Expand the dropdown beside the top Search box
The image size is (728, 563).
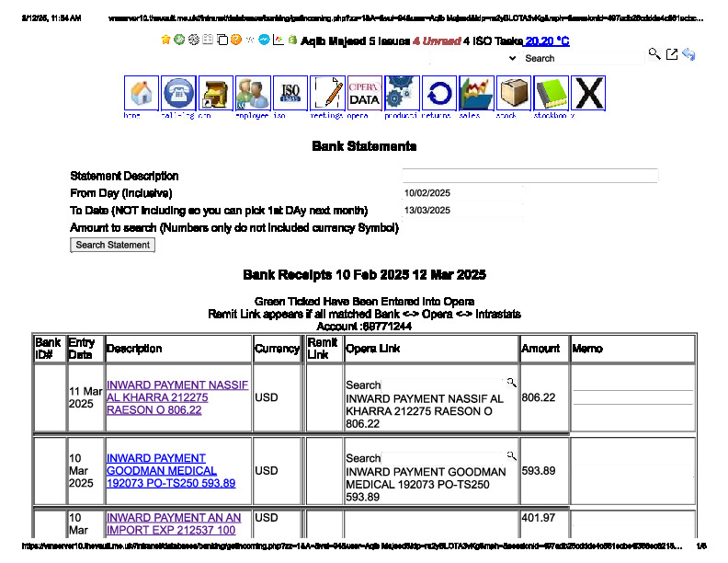(x=512, y=58)
